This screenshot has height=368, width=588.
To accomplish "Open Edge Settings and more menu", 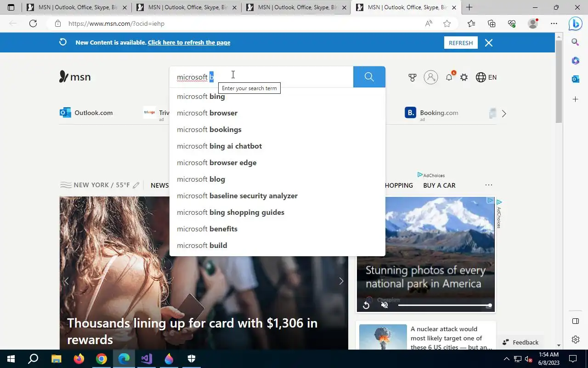I will (x=554, y=23).
